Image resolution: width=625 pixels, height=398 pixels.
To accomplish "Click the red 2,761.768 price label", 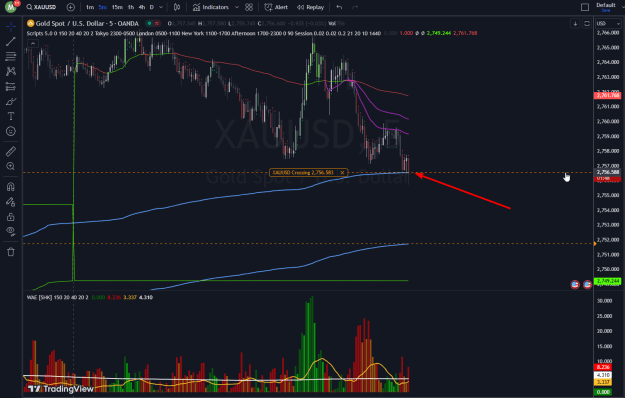I will point(608,95).
